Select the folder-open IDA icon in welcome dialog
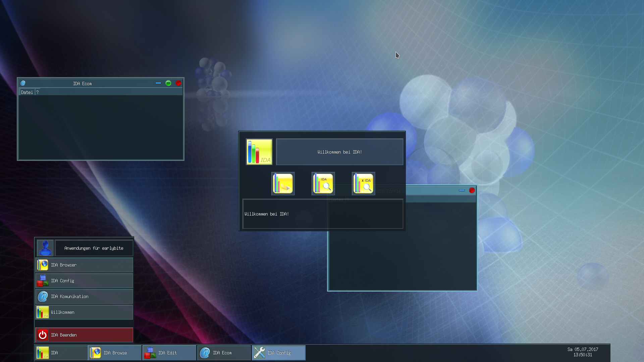The height and width of the screenshot is (362, 644). point(283,183)
